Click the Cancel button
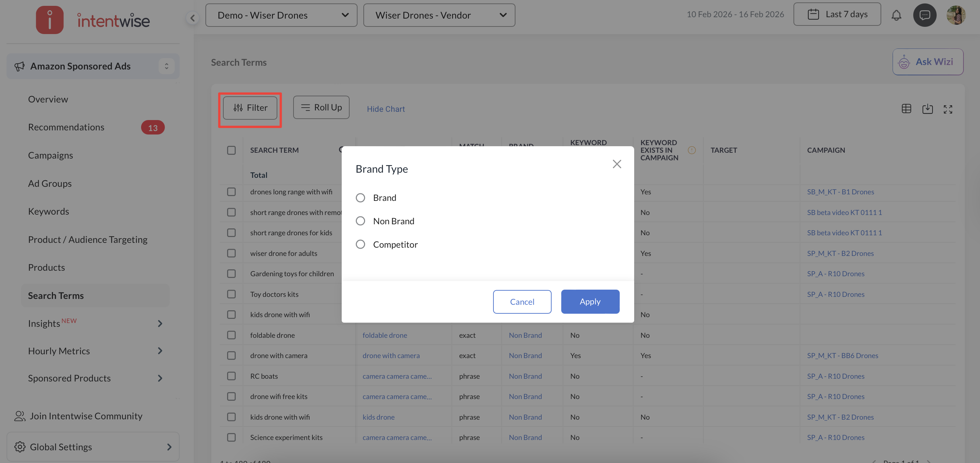The image size is (980, 463). 522,302
